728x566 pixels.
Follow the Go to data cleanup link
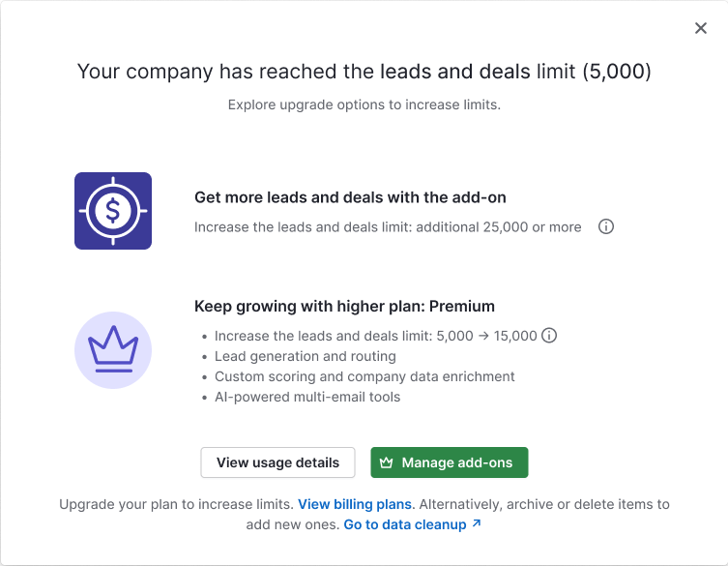pyautogui.click(x=405, y=524)
